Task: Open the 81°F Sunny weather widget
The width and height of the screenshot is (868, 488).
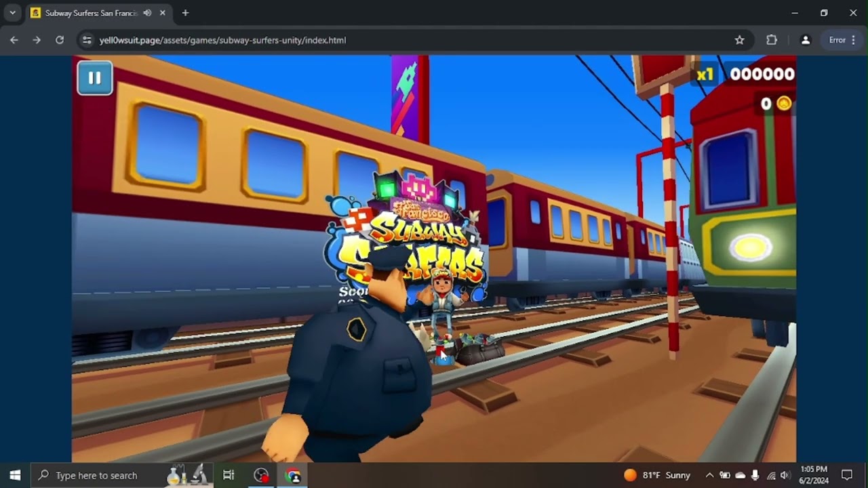Action: [657, 475]
